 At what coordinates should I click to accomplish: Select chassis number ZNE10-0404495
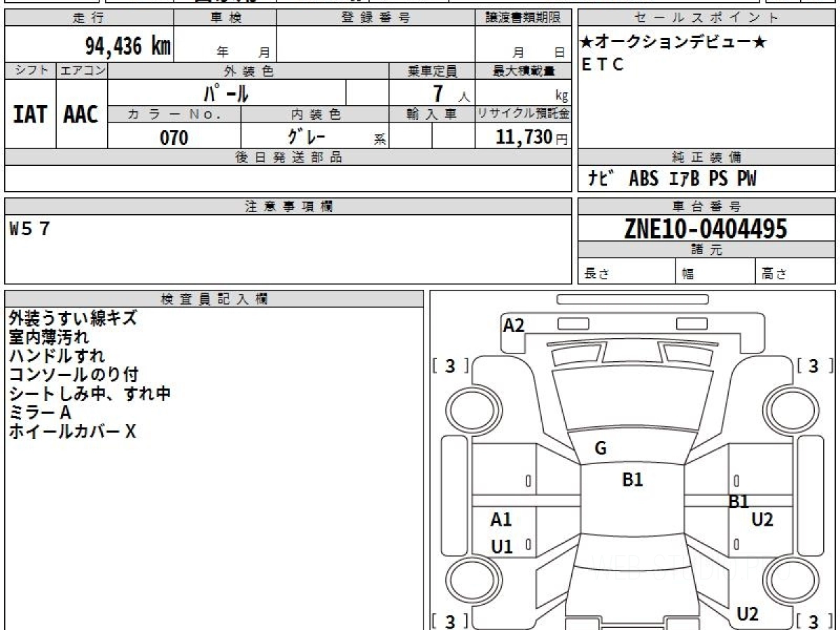(x=706, y=228)
